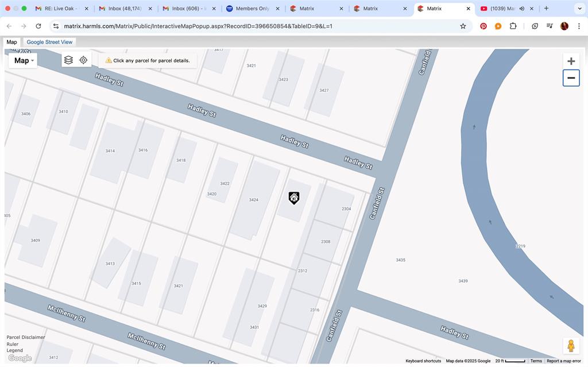The image size is (588, 367).
Task: Click the browser address bar URL
Action: tap(198, 26)
